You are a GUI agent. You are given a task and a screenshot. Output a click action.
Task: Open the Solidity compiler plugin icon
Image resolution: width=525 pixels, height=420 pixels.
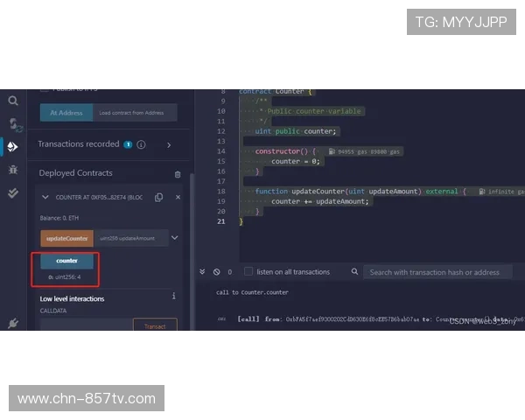(x=13, y=124)
